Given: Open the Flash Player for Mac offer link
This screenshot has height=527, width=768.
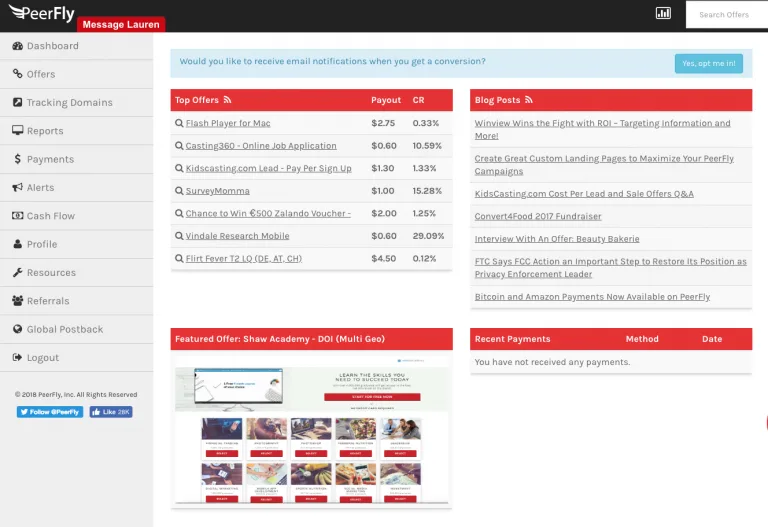Looking at the screenshot, I should [x=228, y=123].
